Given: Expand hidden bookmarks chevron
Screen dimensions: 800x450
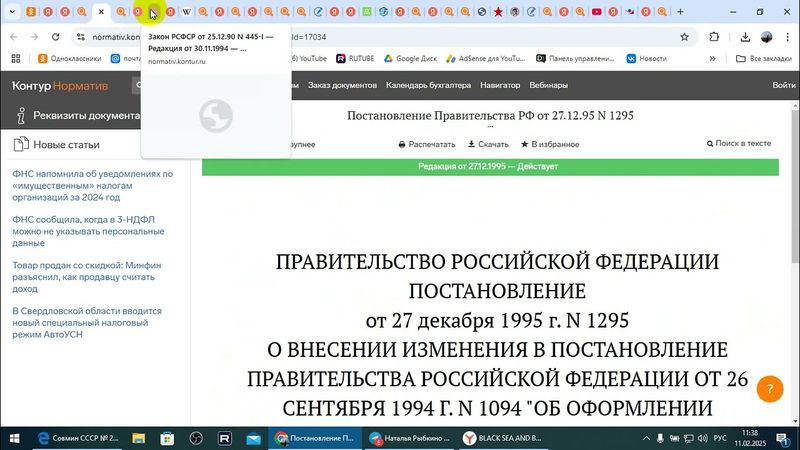Looking at the screenshot, I should [712, 59].
